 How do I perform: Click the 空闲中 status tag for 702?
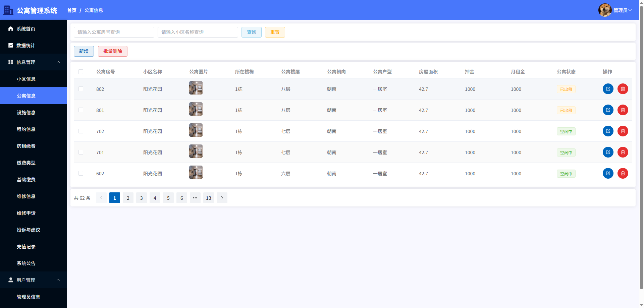click(x=566, y=131)
